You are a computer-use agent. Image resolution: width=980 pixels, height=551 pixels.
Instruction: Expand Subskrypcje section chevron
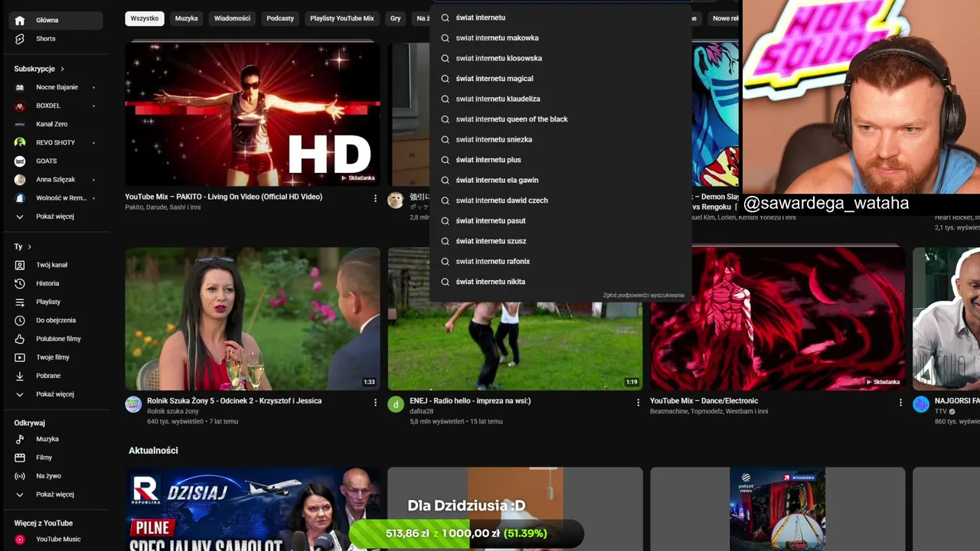[x=62, y=69]
